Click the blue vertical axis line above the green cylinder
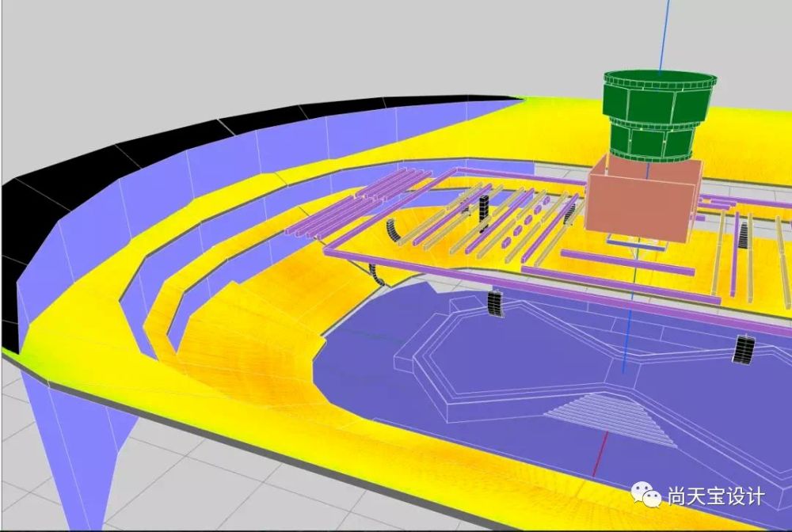Screen dimensions: 792x532 tap(664, 36)
